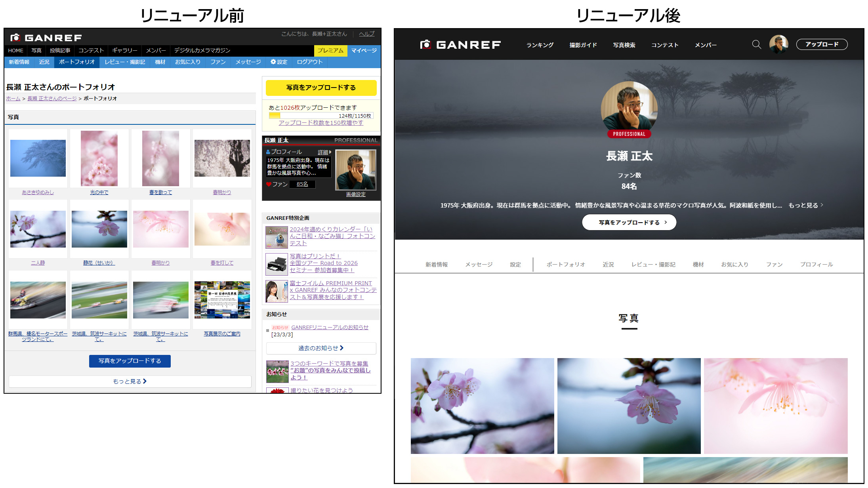Click the yellow プレミアム tab
868x488 pixels.
[330, 51]
